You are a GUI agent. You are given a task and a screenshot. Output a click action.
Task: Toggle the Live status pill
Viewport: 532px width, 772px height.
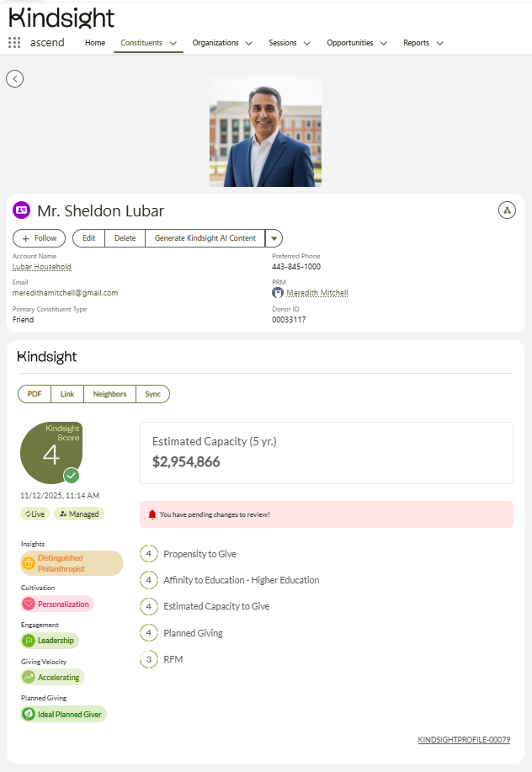[34, 514]
